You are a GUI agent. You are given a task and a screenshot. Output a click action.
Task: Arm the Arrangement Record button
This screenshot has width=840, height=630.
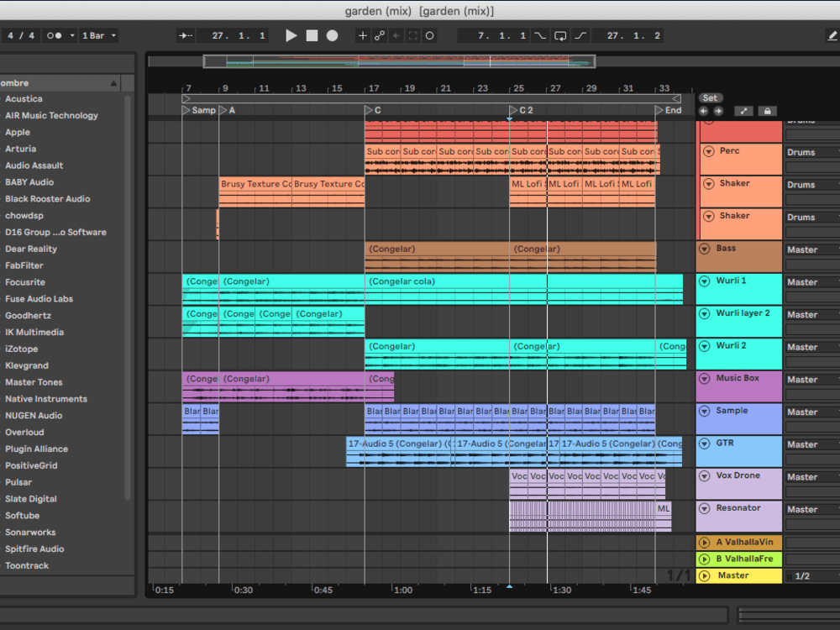[x=332, y=35]
